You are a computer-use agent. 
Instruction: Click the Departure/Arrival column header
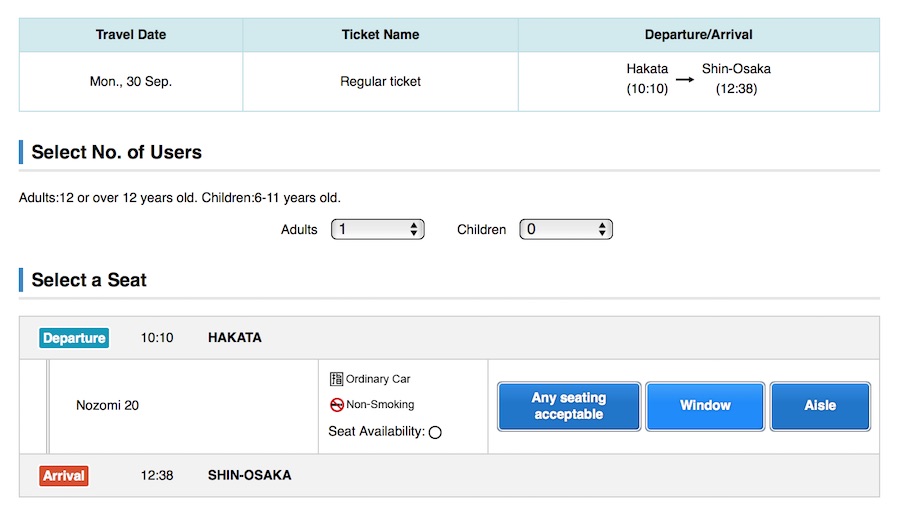698,35
